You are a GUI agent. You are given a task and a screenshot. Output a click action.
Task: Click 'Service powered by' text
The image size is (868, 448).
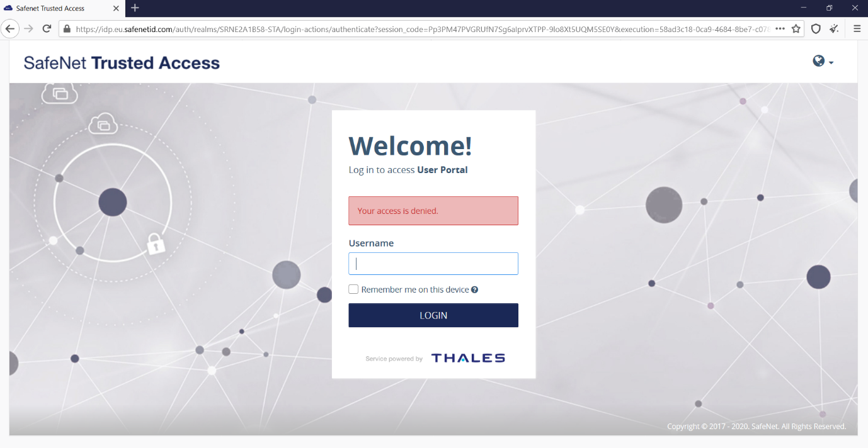tap(394, 359)
